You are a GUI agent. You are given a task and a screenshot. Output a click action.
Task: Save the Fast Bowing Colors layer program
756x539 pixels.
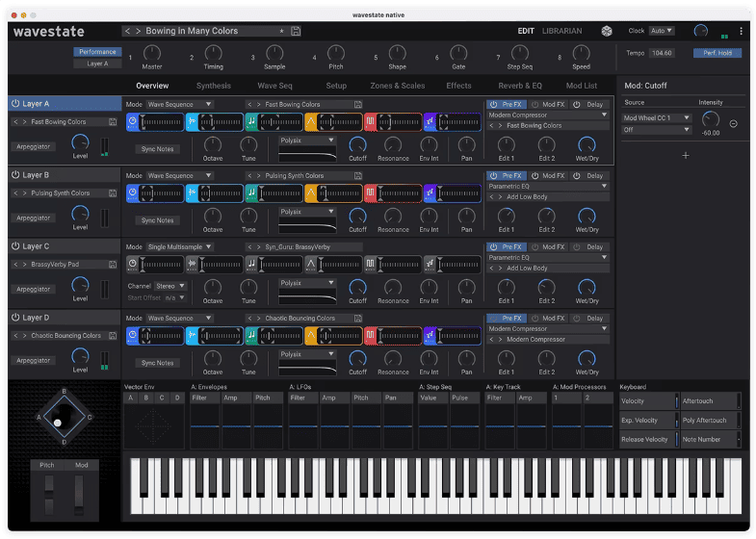coord(113,122)
